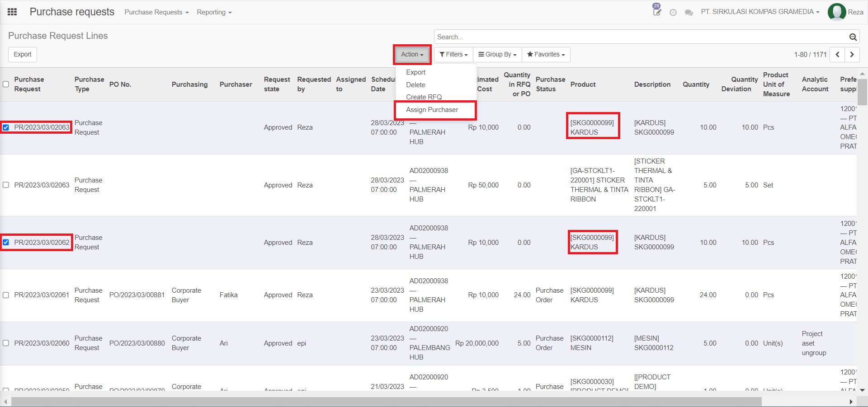The height and width of the screenshot is (407, 868).
Task: Choose Delete from the Action menu
Action: (415, 85)
